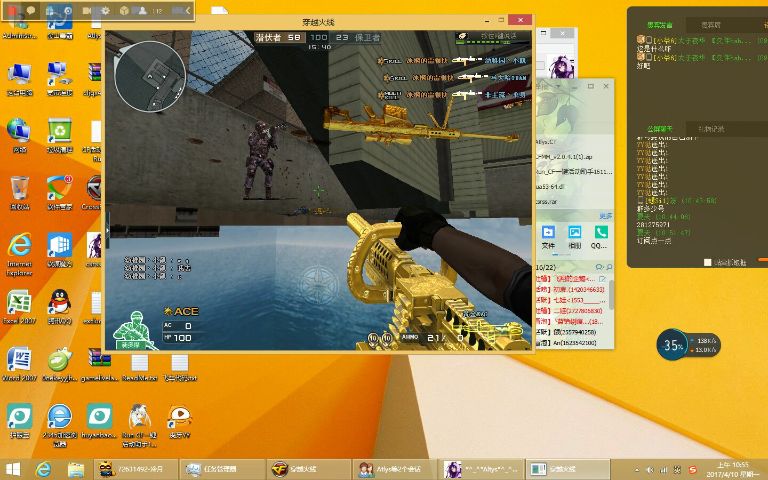
Task: Click the taskbar clock showing 10:55
Action: point(733,469)
